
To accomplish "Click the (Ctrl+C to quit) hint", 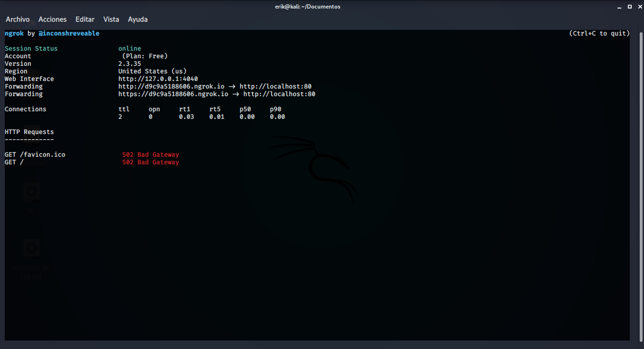I will coord(599,34).
